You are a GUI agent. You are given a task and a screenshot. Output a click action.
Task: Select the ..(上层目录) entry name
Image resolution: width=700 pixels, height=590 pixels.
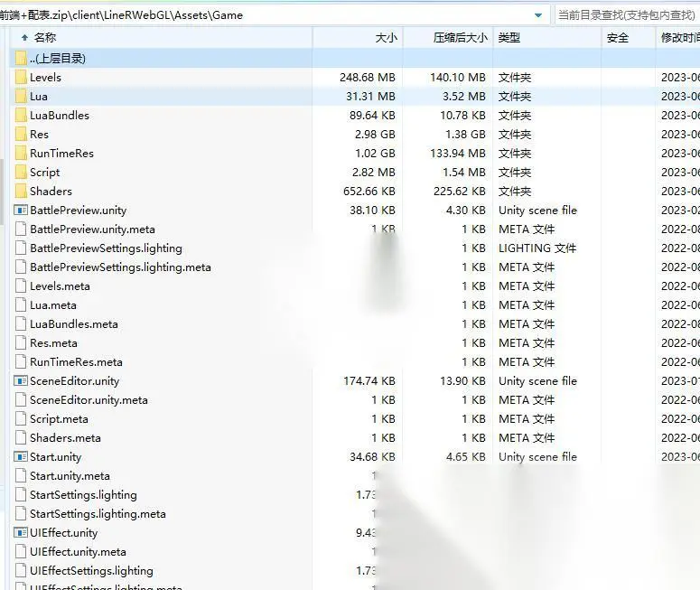(x=58, y=59)
